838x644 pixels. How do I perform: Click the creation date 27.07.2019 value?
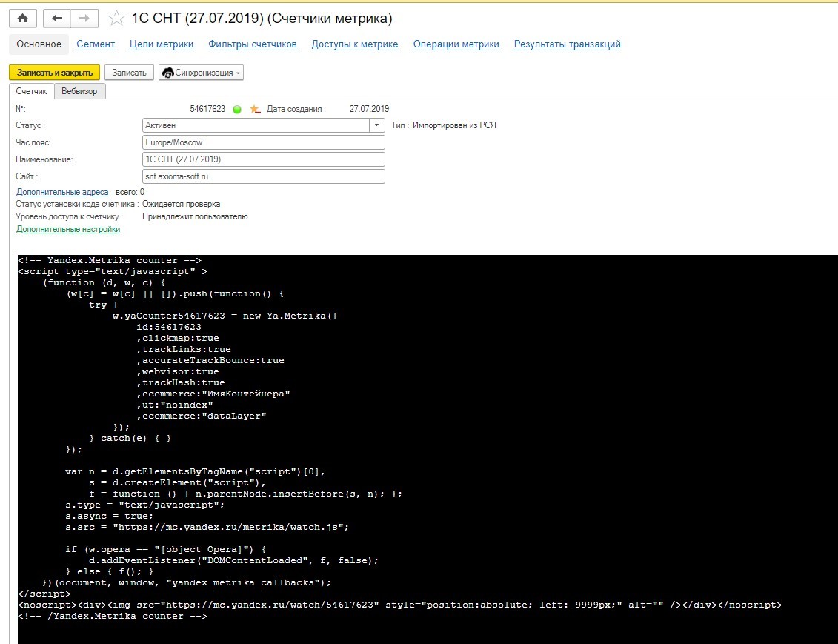(369, 109)
